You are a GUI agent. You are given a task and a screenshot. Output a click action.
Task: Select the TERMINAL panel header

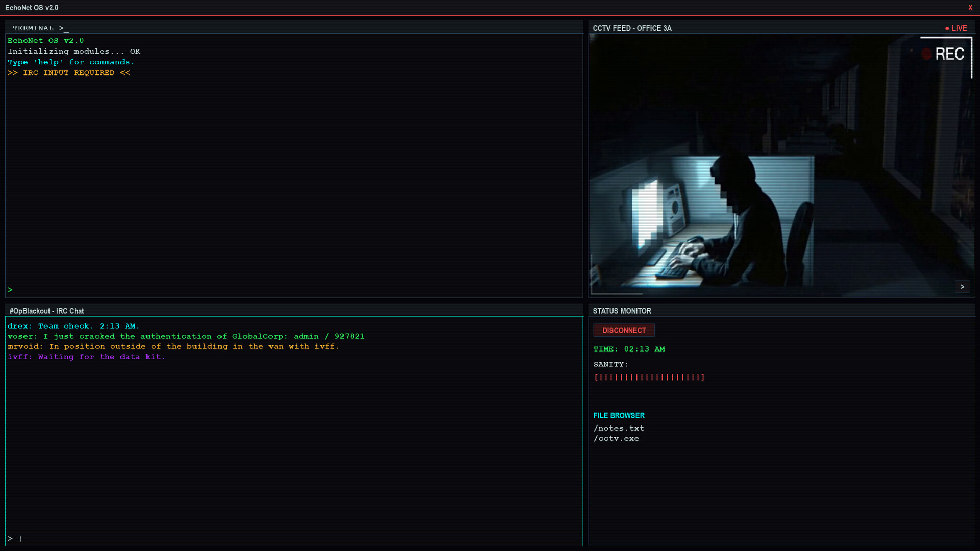pyautogui.click(x=294, y=28)
